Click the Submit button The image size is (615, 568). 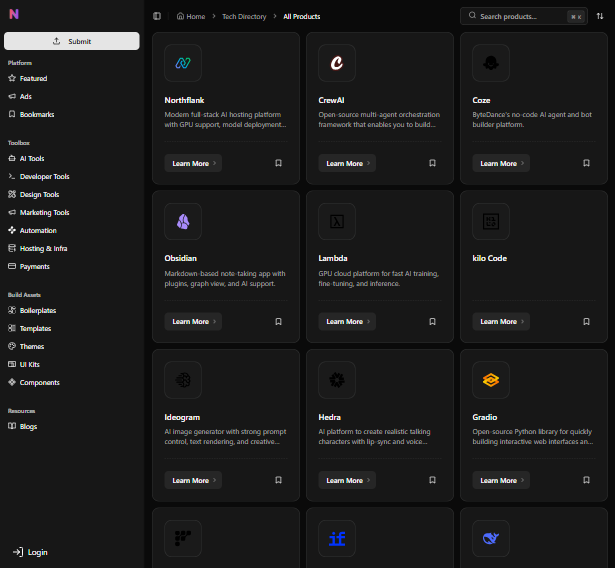coord(72,41)
